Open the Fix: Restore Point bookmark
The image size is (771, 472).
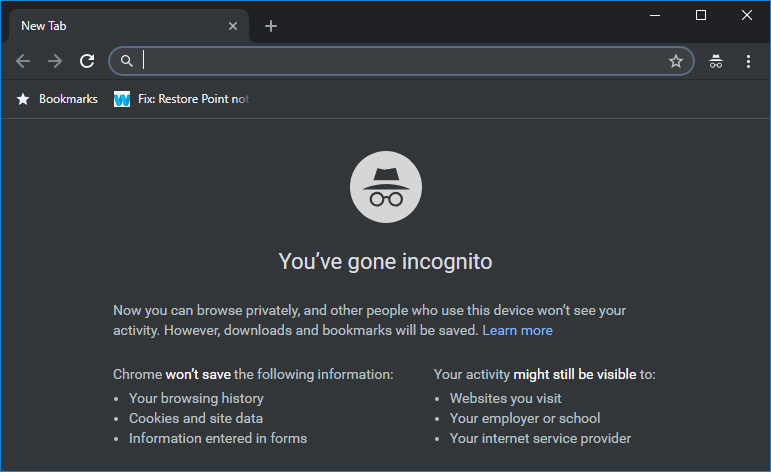[x=182, y=99]
